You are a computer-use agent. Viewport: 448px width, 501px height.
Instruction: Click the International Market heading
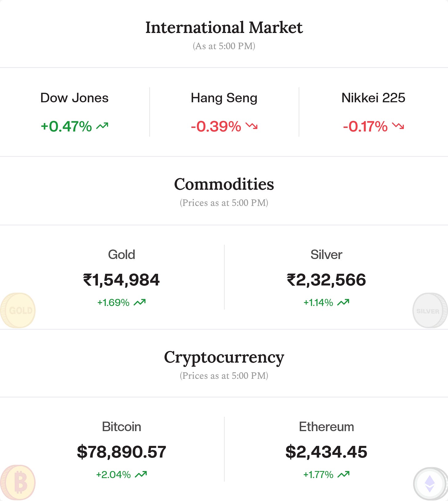click(x=224, y=27)
